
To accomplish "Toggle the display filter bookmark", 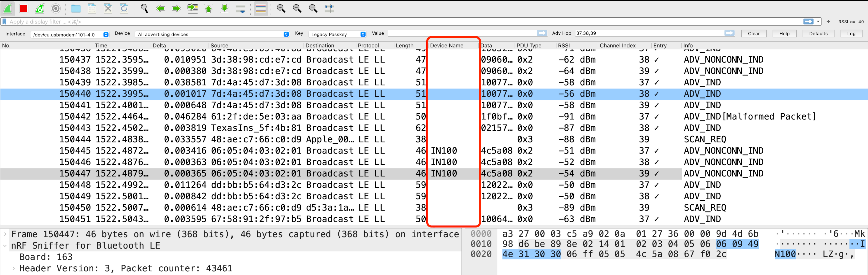I will click(4, 21).
